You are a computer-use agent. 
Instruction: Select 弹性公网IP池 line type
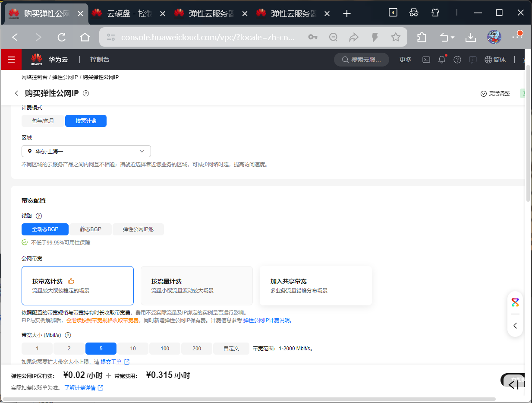tap(138, 229)
